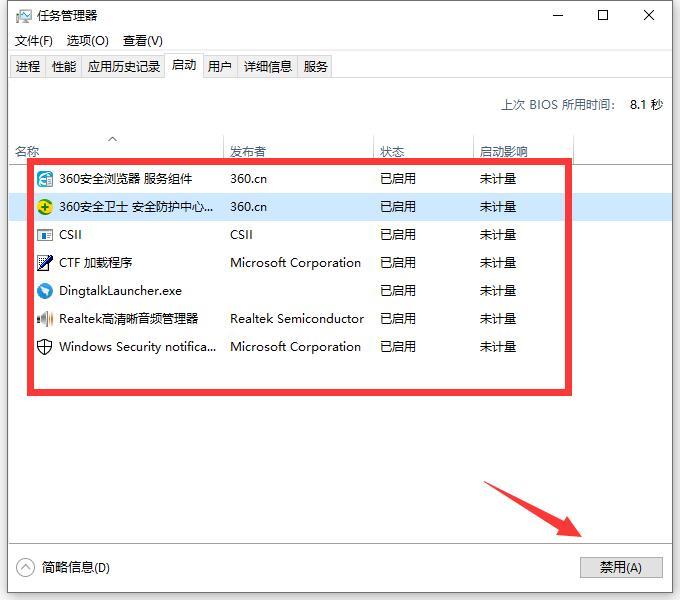
Task: Click Microsoft Corporation publisher of CTF 加载程序
Action: (295, 263)
